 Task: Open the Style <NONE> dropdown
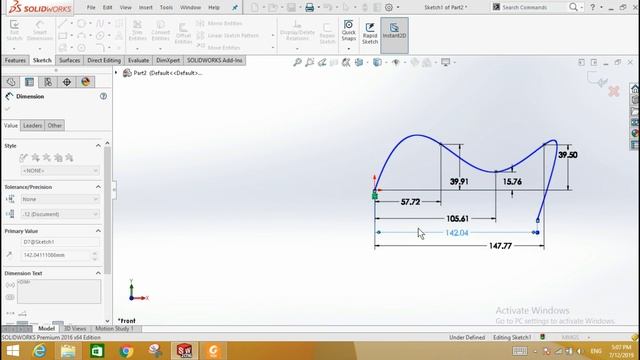point(60,171)
